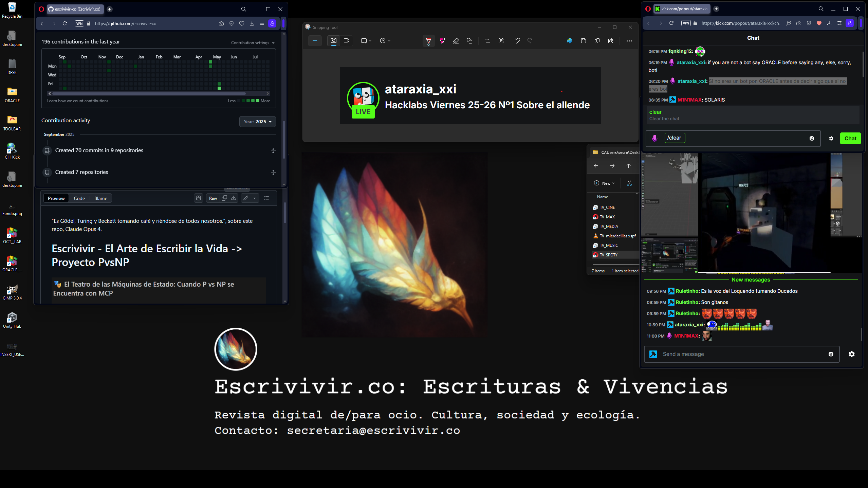868x488 pixels.
Task: Click the Edit in Paint icon
Action: point(570,41)
